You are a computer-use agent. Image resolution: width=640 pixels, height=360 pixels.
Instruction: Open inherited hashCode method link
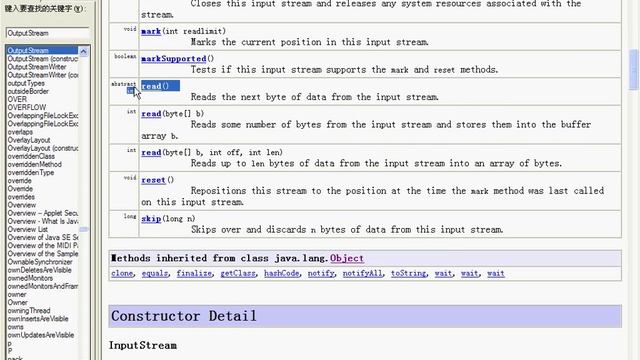[282, 273]
